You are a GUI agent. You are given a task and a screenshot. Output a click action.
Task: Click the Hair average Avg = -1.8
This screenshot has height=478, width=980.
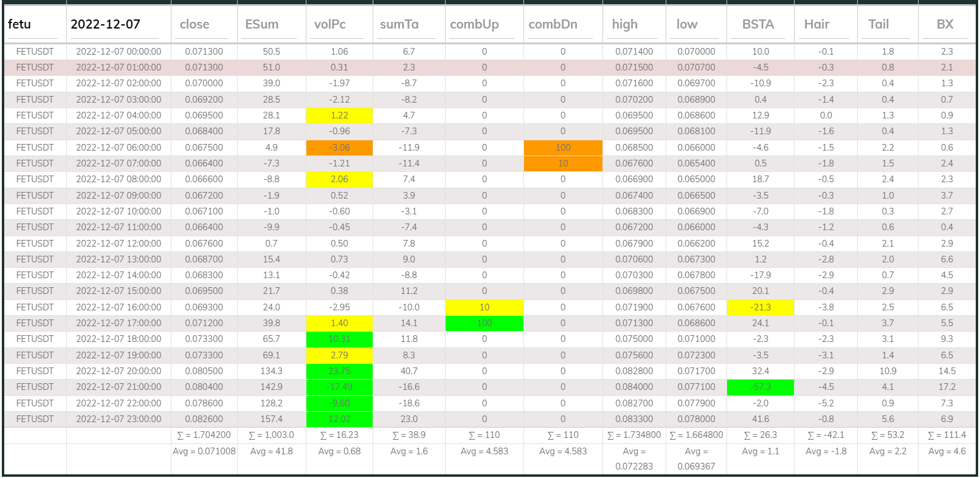[826, 451]
